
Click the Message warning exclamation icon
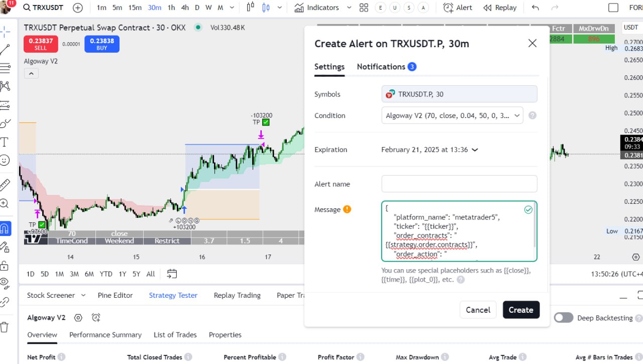[x=347, y=209]
